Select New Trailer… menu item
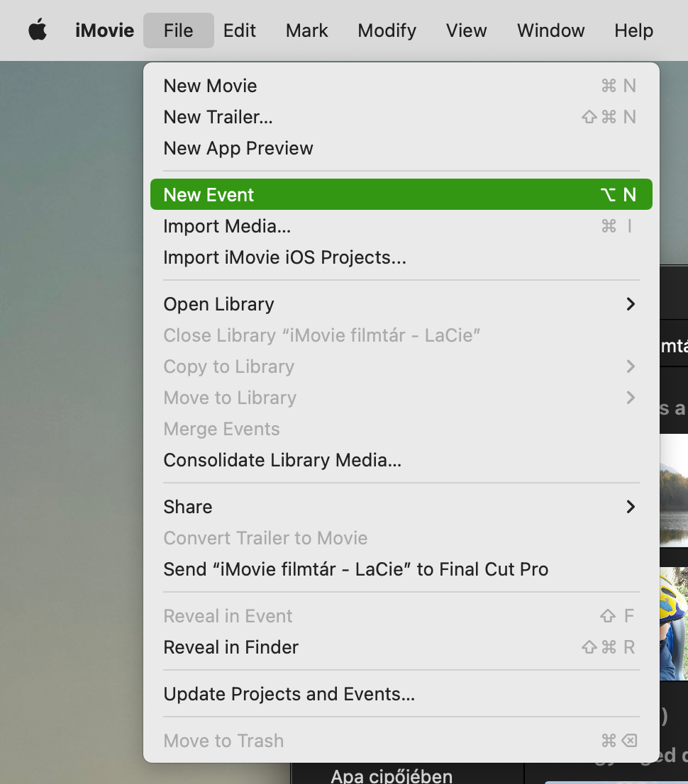This screenshot has height=784, width=688. (401, 117)
